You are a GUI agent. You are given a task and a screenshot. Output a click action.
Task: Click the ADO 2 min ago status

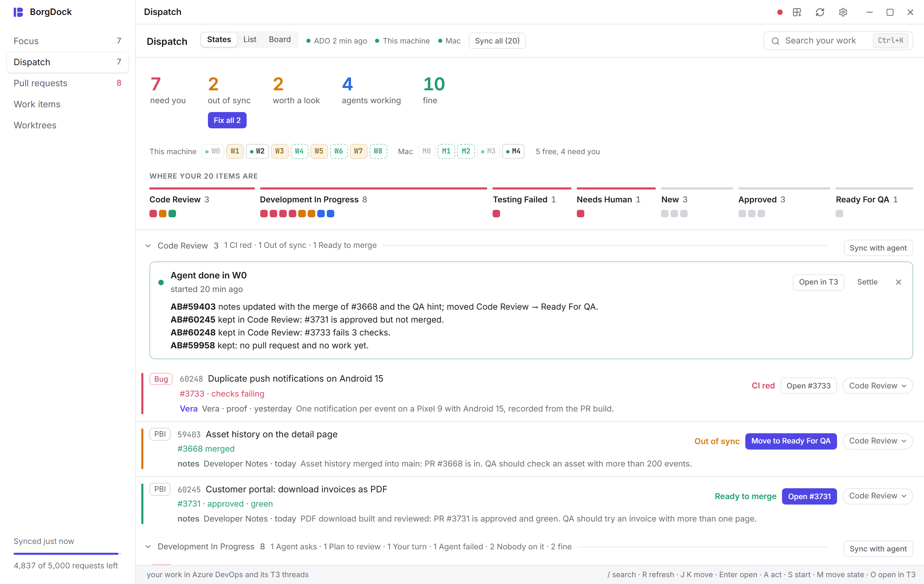click(337, 41)
